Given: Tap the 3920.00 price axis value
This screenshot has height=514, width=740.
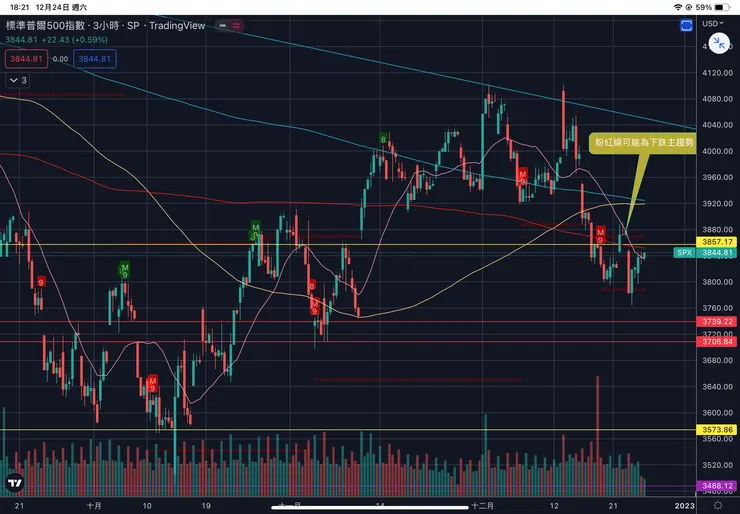Looking at the screenshot, I should [x=717, y=203].
